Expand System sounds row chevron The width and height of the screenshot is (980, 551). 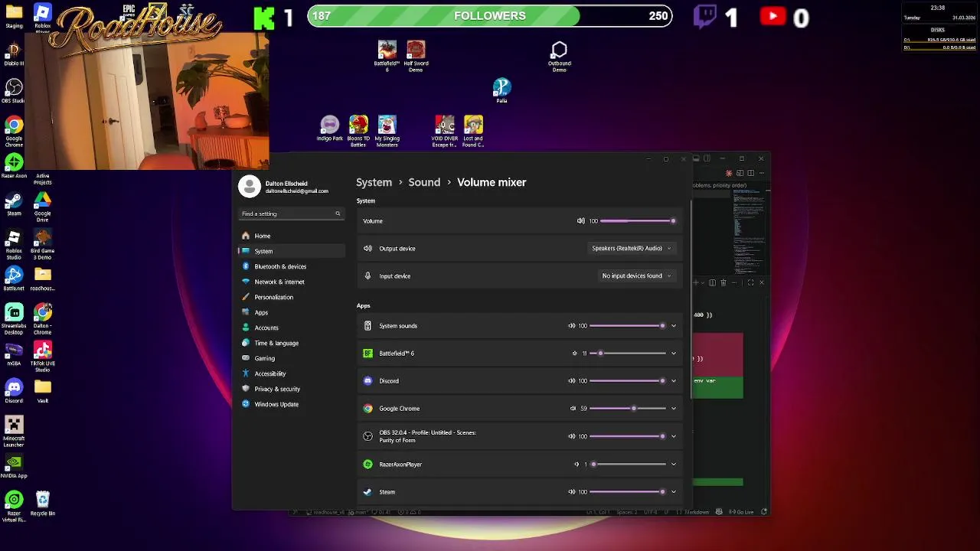coord(674,326)
